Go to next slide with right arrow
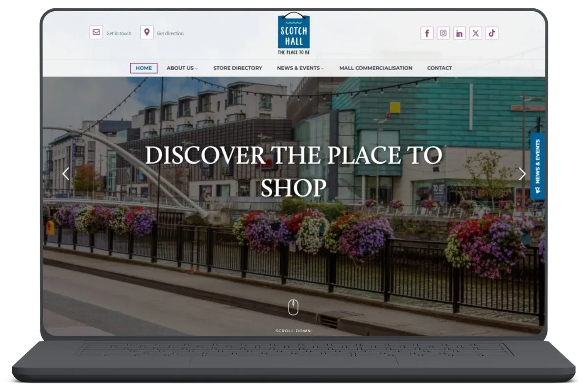Screen dimensions: 588x392 click(522, 173)
